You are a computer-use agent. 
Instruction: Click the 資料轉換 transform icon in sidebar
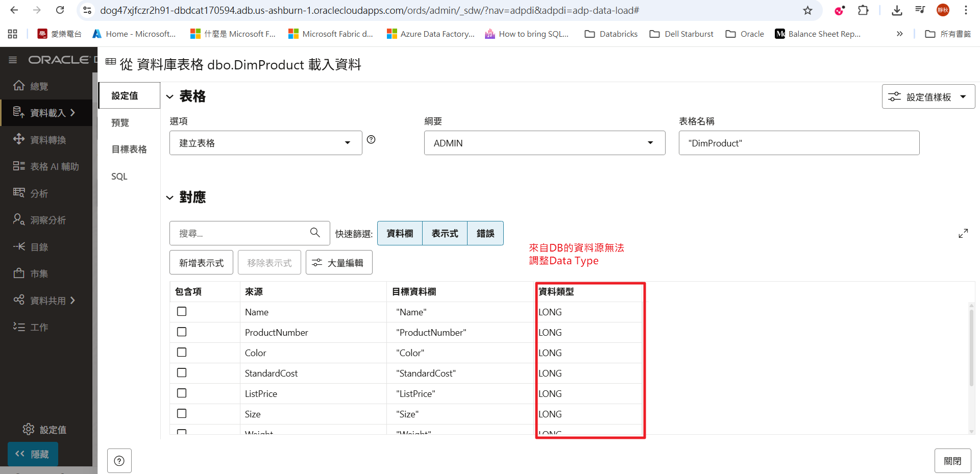[x=19, y=139]
